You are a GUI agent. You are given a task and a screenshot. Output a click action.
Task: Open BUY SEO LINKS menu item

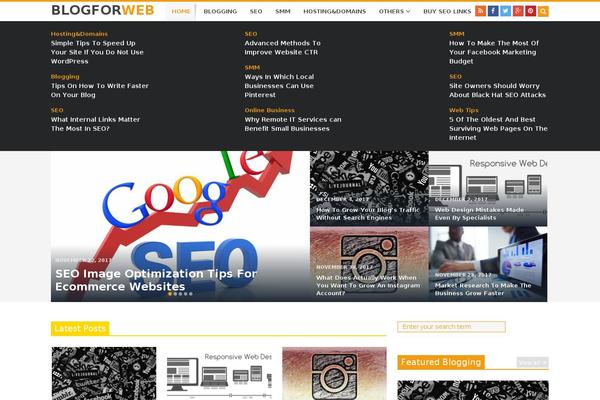coord(447,11)
